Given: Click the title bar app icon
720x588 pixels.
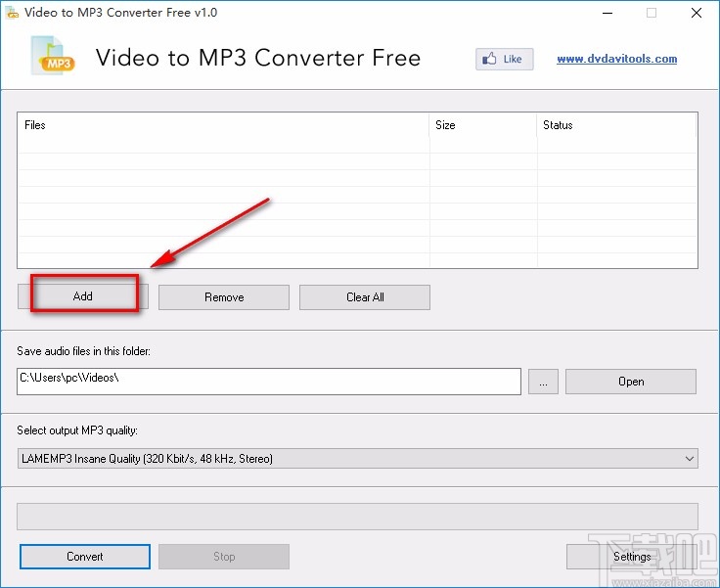Looking at the screenshot, I should (12, 13).
